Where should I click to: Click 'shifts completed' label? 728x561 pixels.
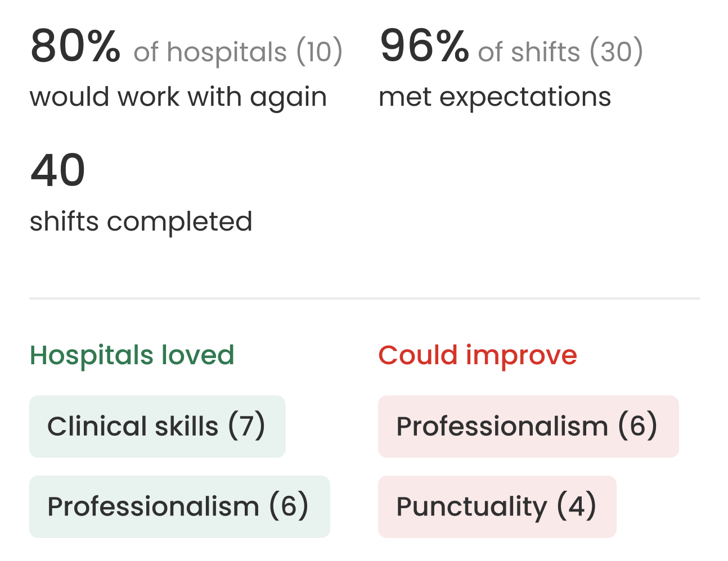(x=141, y=221)
